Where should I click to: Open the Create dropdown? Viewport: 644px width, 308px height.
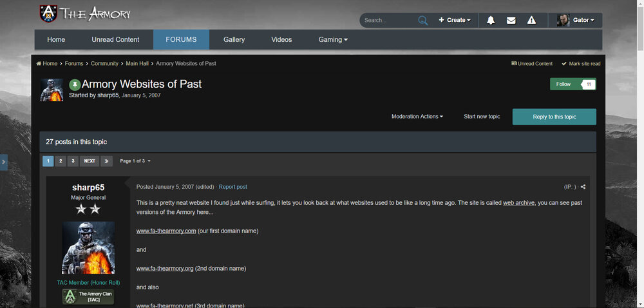point(455,21)
